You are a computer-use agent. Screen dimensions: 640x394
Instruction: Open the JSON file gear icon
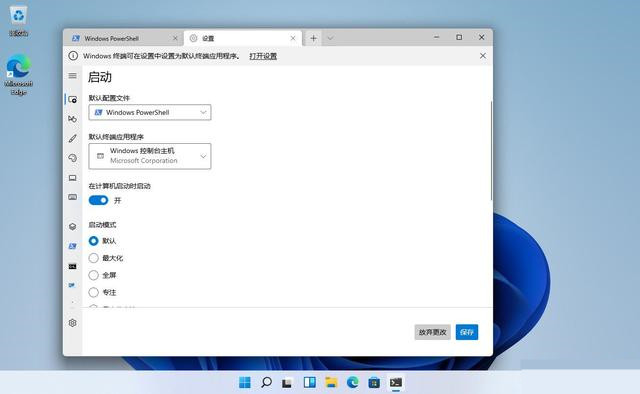click(x=73, y=323)
